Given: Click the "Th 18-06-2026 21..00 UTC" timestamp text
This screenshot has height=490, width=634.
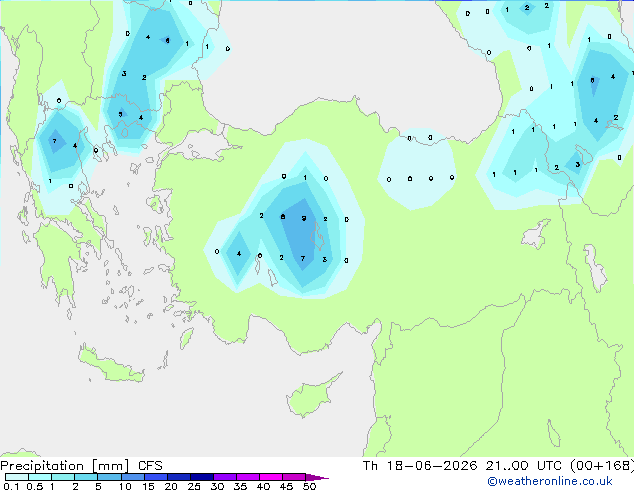Looking at the screenshot, I should (462, 466).
